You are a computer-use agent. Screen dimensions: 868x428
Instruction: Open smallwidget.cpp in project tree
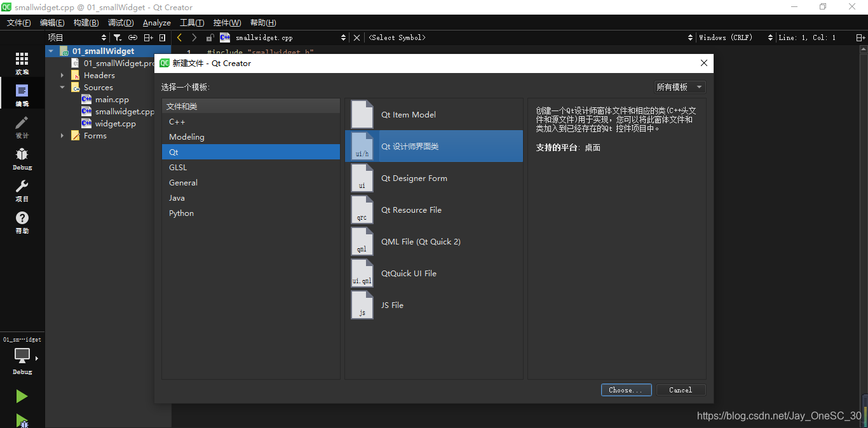point(125,111)
